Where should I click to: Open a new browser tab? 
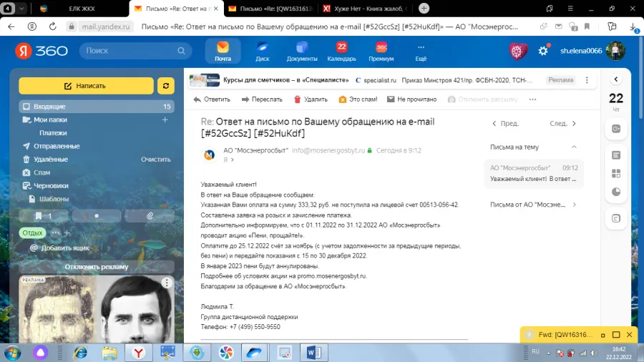coord(424,8)
